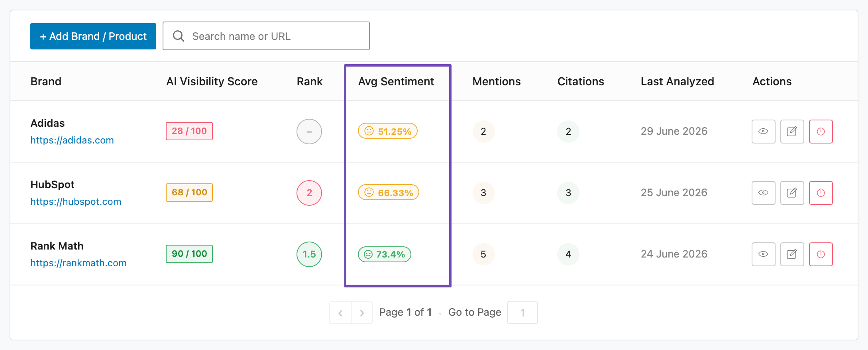This screenshot has height=350, width=868.
Task: Click the Page 1 of 1 label
Action: point(406,312)
